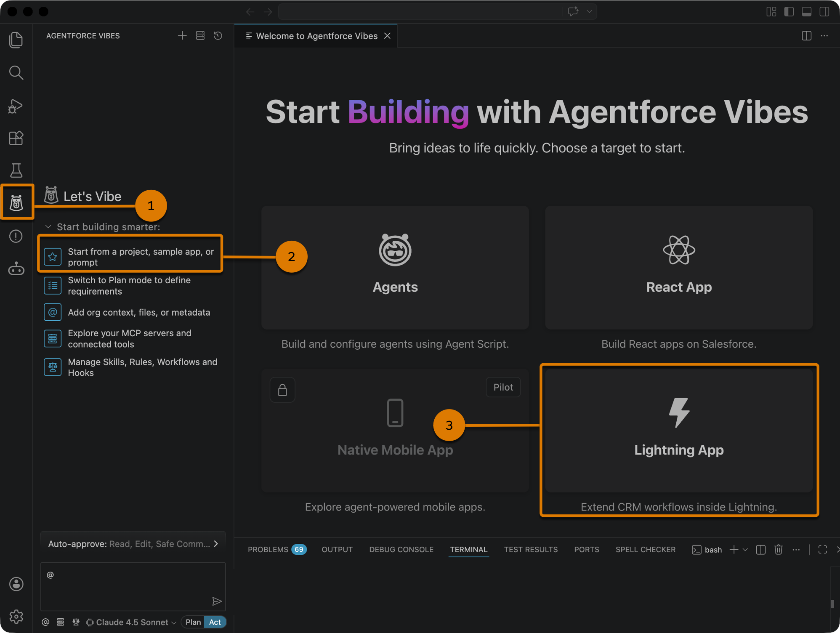Switch to the Ports tab
This screenshot has width=840, height=633.
coord(586,550)
